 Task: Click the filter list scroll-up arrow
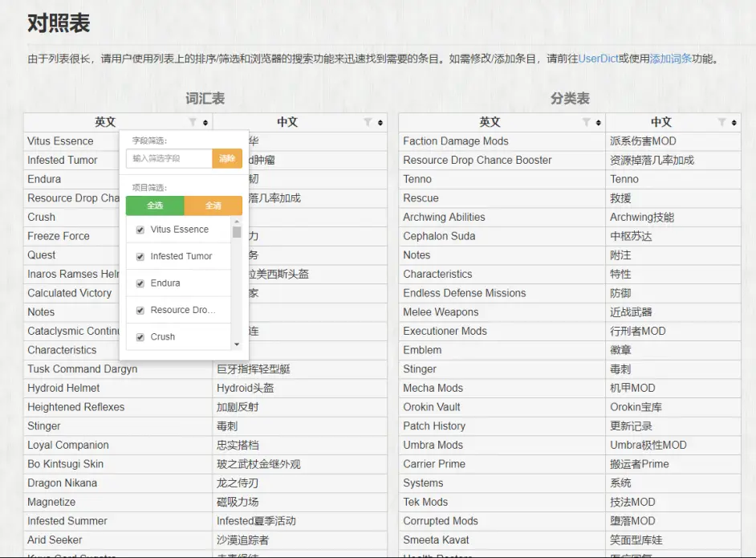click(x=237, y=222)
